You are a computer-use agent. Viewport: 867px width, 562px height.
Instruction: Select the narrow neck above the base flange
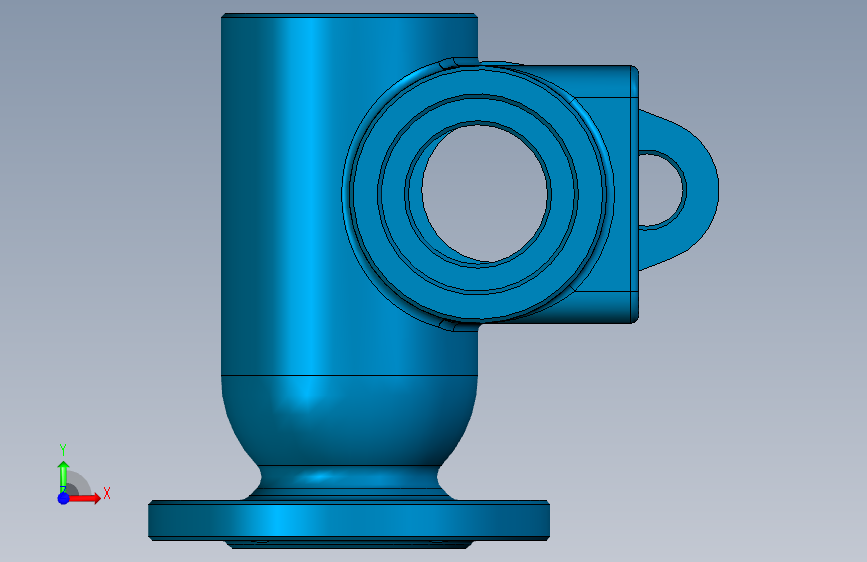tap(348, 477)
